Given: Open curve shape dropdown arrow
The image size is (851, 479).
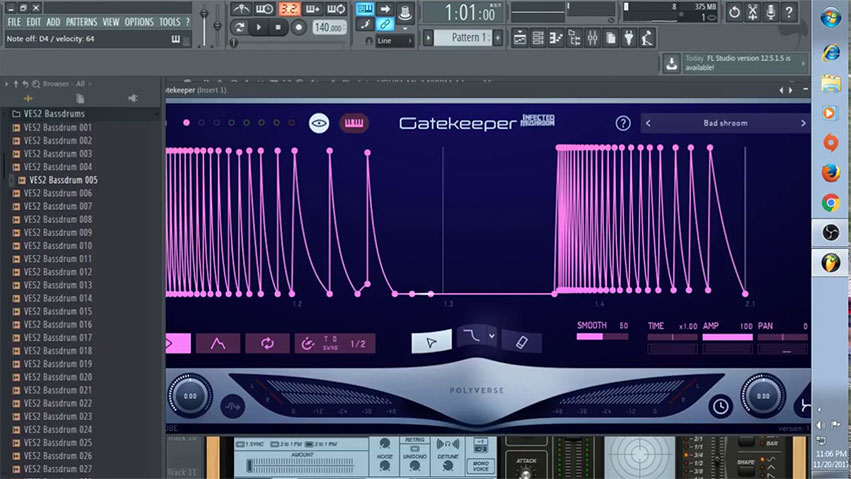Looking at the screenshot, I should pyautogui.click(x=492, y=336).
